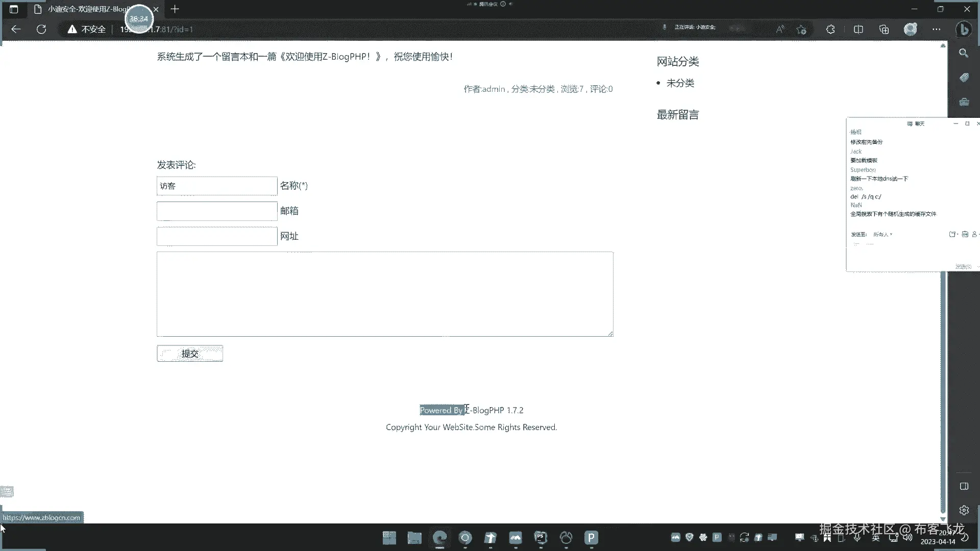Open the collections toolbar icon
This screenshot has height=551, width=980.
(884, 29)
